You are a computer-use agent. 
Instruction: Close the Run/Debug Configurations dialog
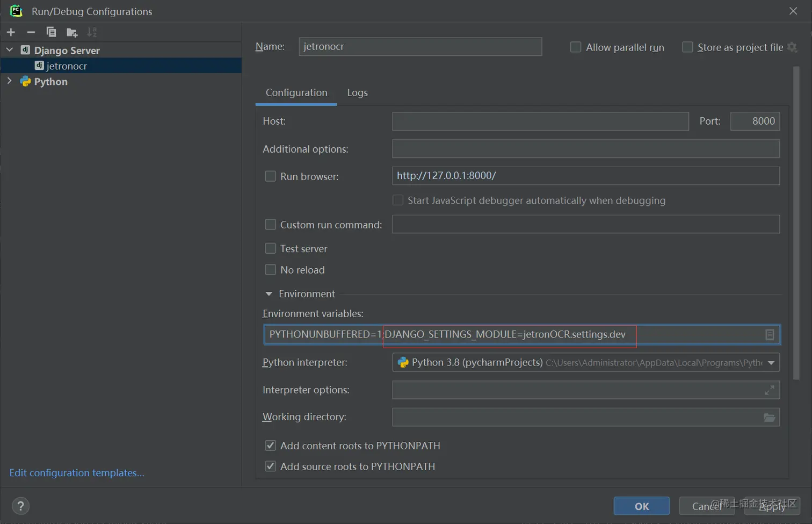(x=793, y=11)
